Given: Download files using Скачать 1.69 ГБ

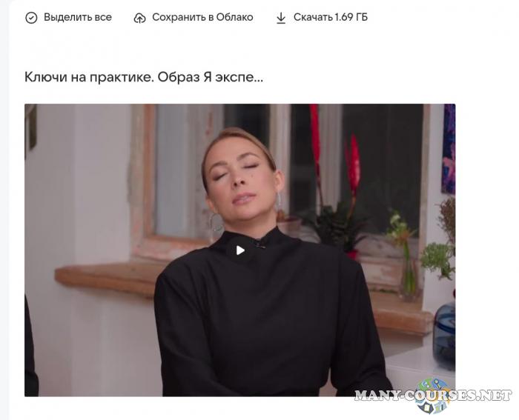Looking at the screenshot, I should [322, 17].
